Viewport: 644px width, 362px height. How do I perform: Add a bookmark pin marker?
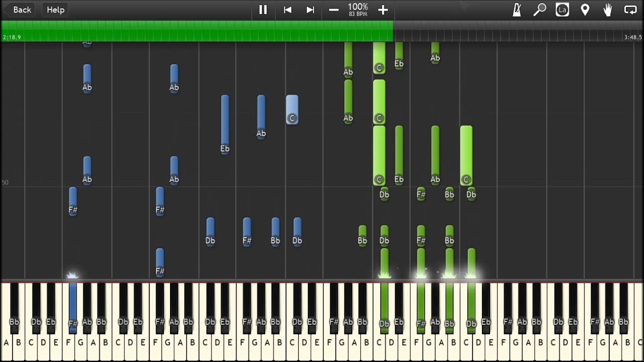point(585,10)
